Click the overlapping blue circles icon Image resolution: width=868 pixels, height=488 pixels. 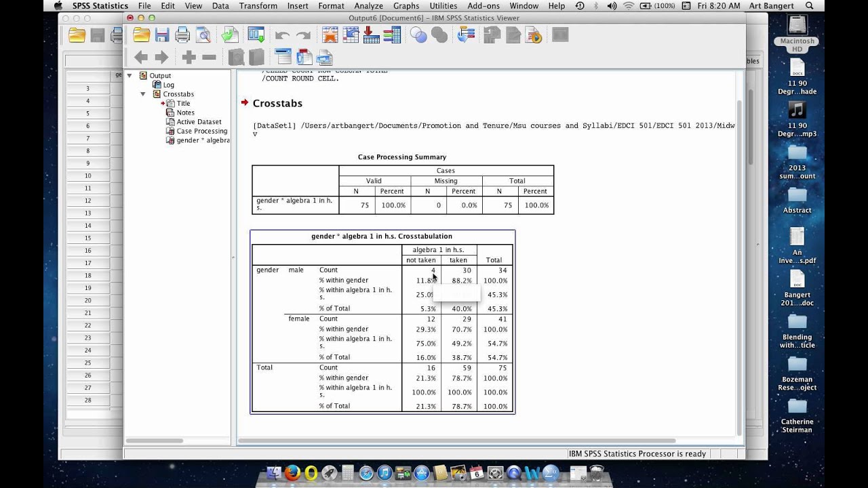tap(419, 35)
